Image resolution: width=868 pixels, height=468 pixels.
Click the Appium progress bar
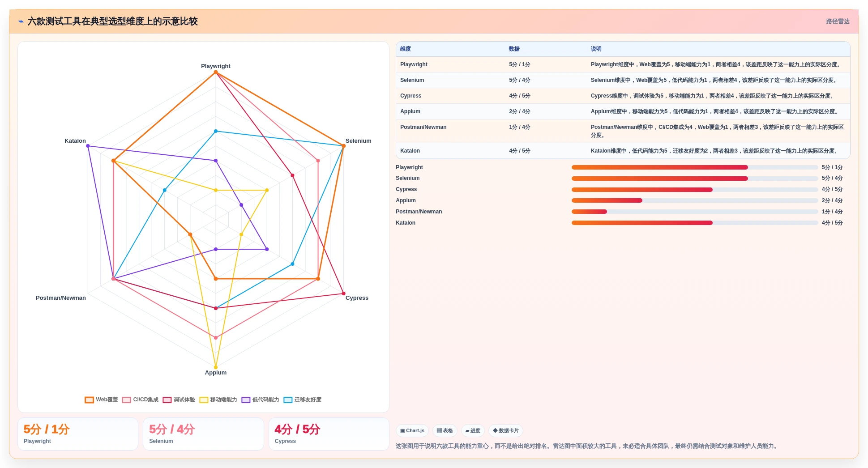pyautogui.click(x=695, y=200)
